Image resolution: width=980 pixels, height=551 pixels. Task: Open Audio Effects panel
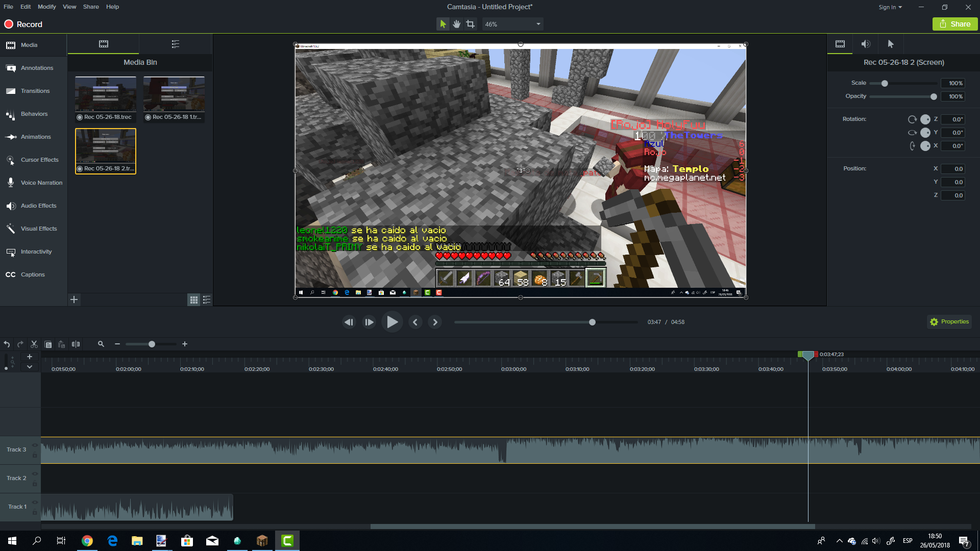click(33, 206)
